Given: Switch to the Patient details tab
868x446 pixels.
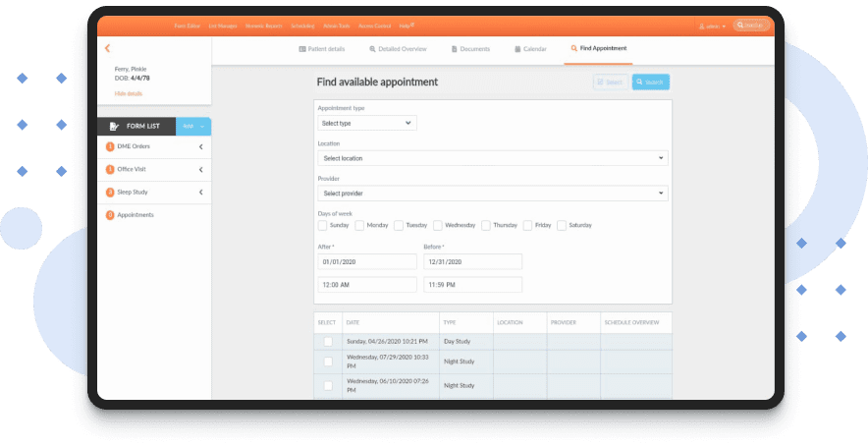Looking at the screenshot, I should pyautogui.click(x=322, y=49).
